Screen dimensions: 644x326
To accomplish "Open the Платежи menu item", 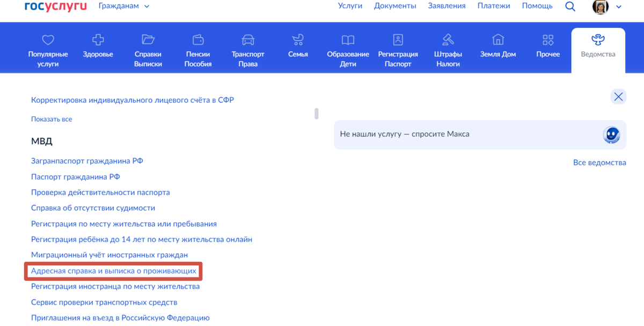I will point(494,6).
